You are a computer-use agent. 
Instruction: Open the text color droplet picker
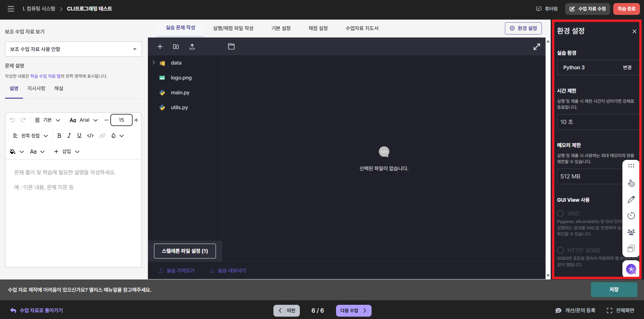pyautogui.click(x=117, y=136)
